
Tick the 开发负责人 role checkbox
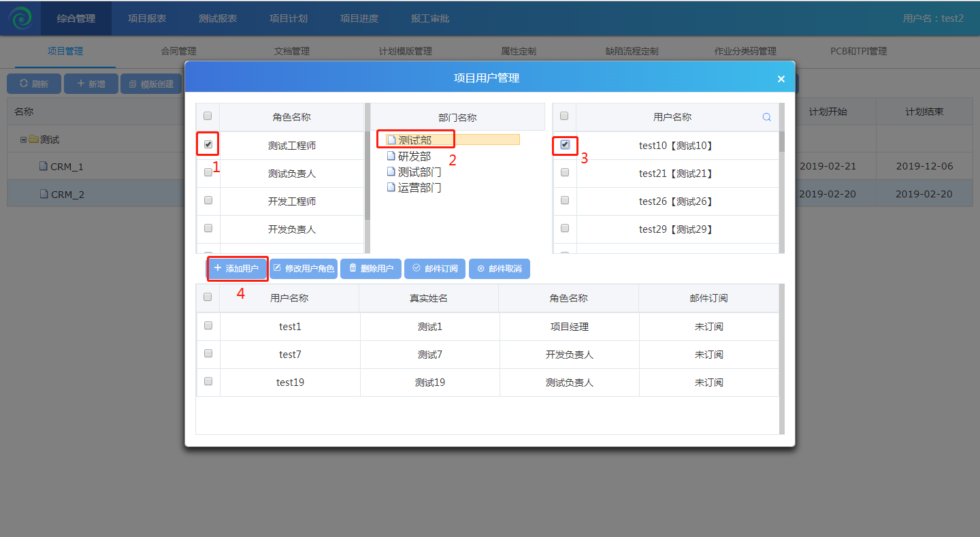click(x=208, y=229)
